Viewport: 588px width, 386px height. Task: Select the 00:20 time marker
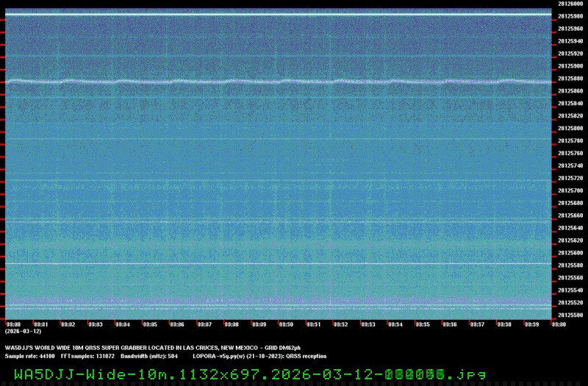point(558,324)
